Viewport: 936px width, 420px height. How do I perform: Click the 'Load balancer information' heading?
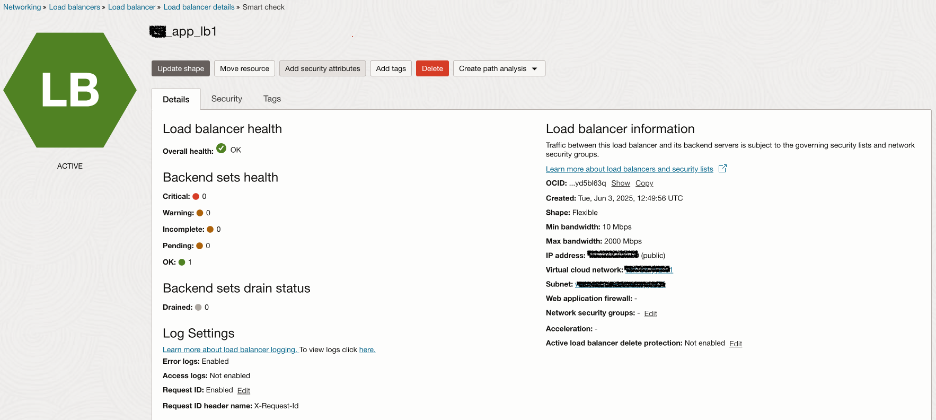click(620, 129)
